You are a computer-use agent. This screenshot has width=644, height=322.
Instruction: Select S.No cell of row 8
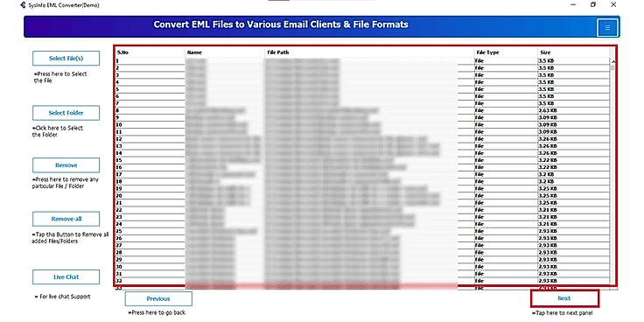pyautogui.click(x=150, y=110)
